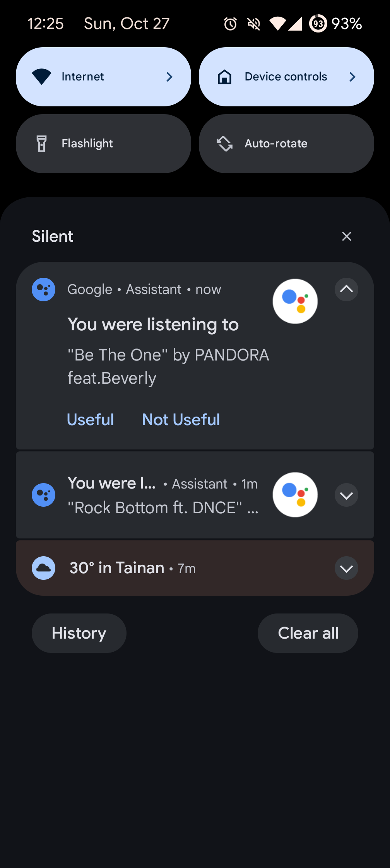
Task: Collapse the Be The One notification
Action: (346, 289)
